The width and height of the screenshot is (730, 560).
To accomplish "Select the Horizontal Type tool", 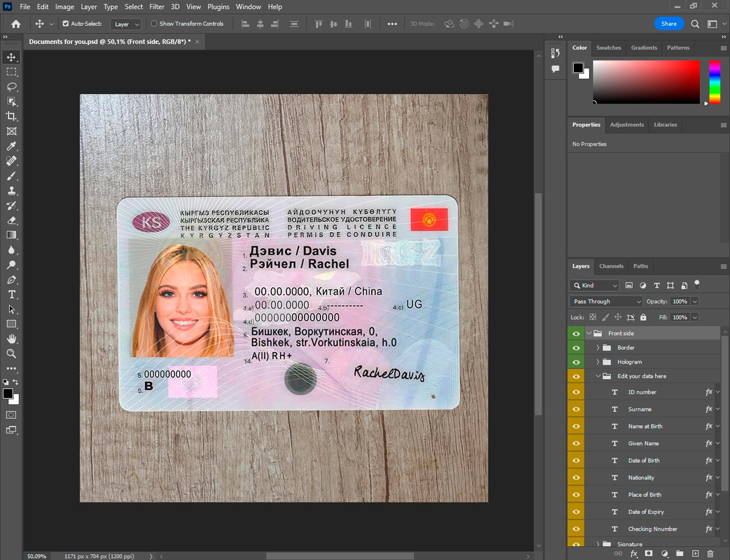I will tap(12, 294).
